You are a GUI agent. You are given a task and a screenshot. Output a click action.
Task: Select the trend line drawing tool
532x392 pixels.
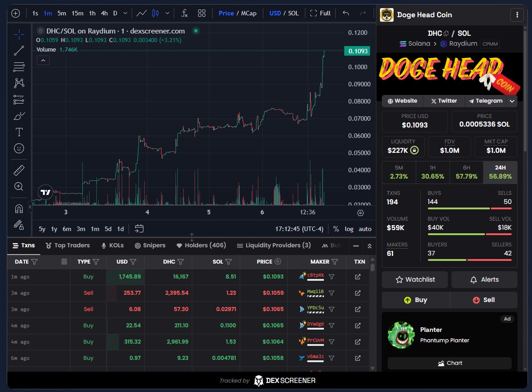pos(19,51)
